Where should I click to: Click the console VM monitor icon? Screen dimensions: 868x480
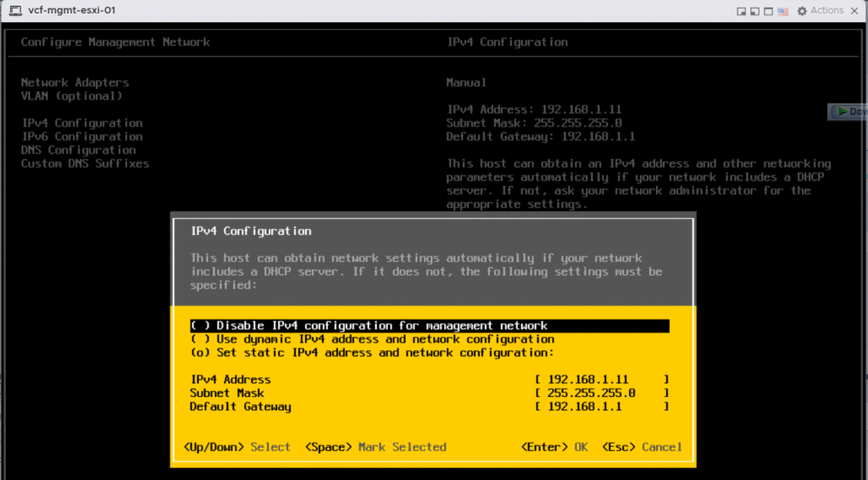[x=15, y=11]
